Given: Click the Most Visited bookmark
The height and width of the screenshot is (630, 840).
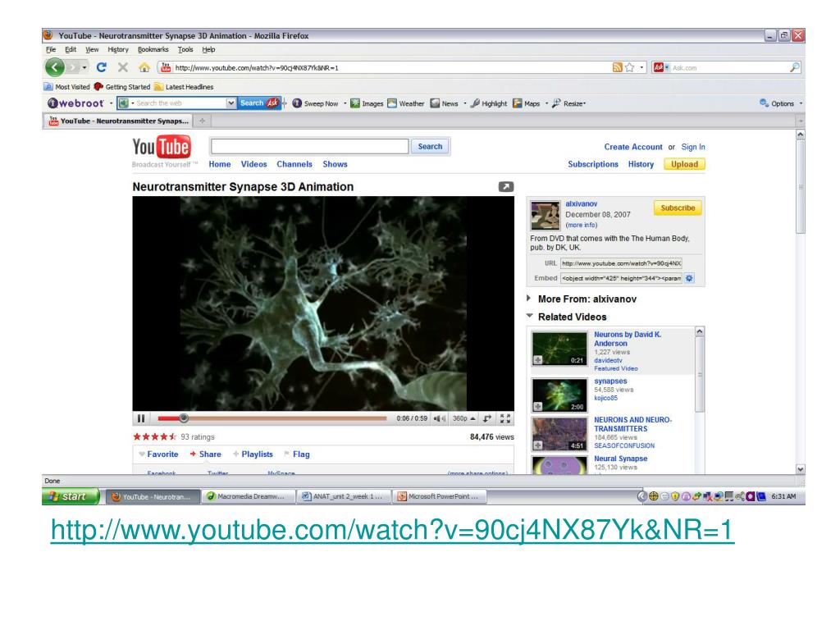Looking at the screenshot, I should (67, 87).
